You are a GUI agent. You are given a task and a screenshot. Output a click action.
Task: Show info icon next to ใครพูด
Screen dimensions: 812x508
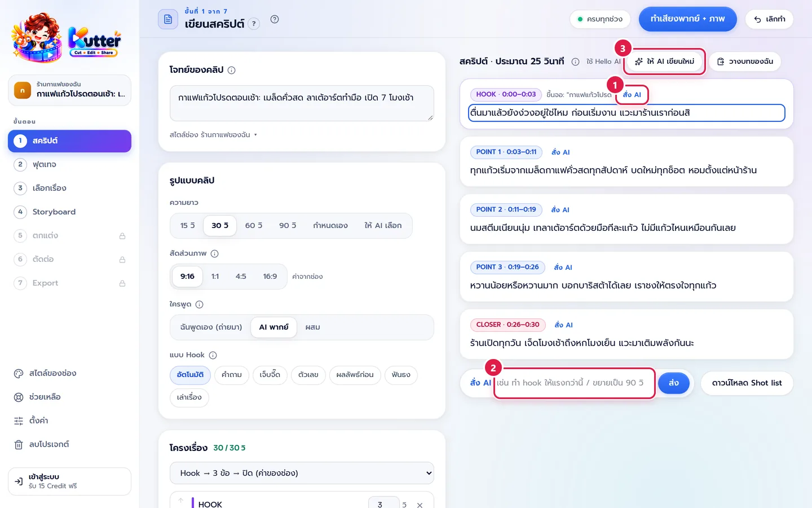click(199, 305)
